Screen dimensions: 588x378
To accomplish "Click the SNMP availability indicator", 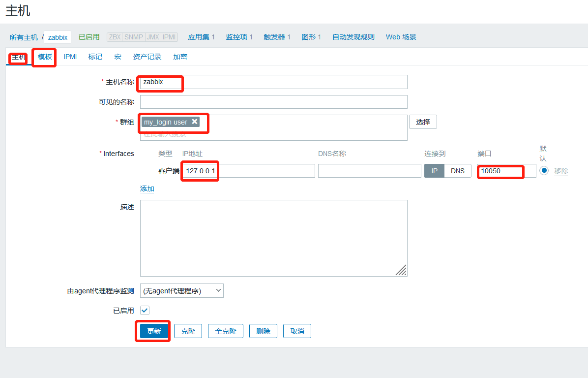I will coord(134,37).
